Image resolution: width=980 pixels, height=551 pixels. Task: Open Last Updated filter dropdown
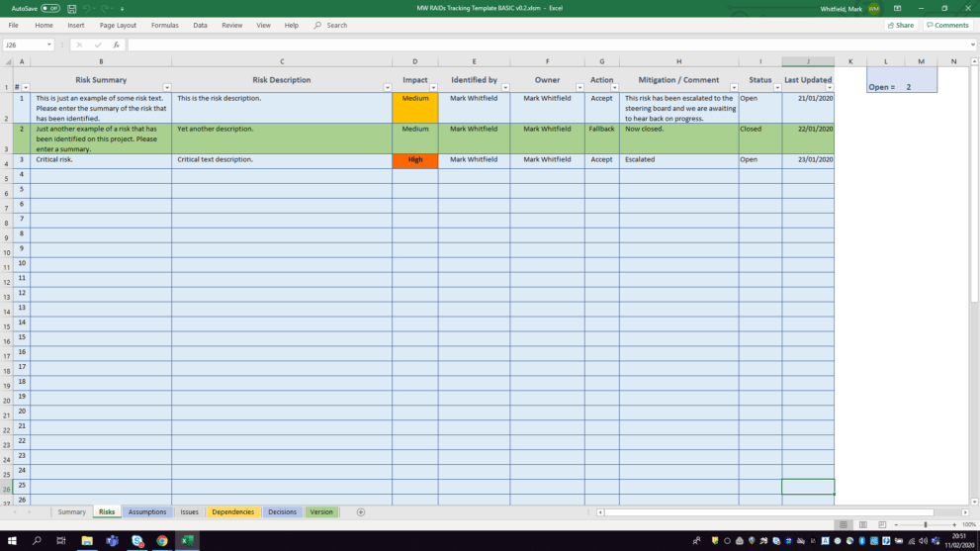tap(830, 88)
